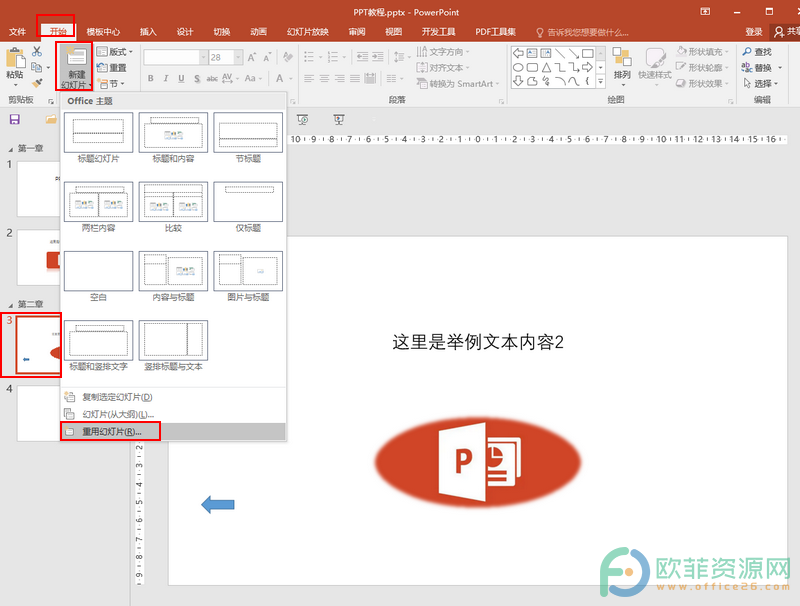Select slide 4 thumbnail in the panel

pos(39,413)
